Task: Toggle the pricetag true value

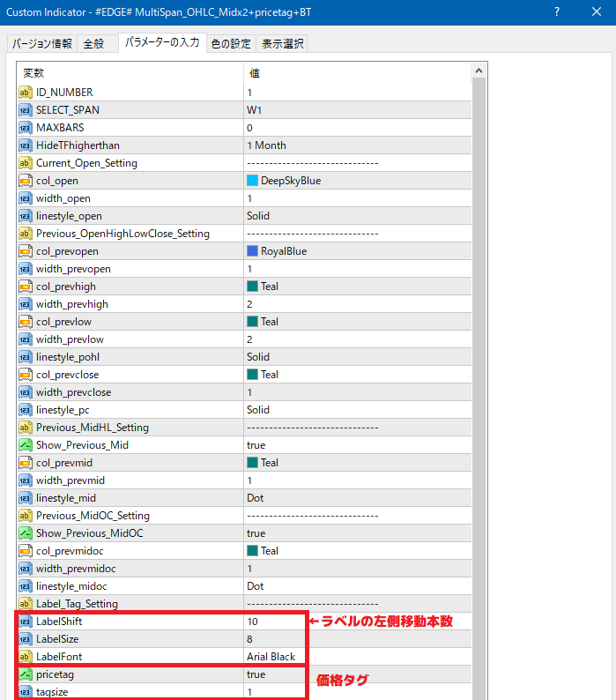Action: [x=357, y=674]
